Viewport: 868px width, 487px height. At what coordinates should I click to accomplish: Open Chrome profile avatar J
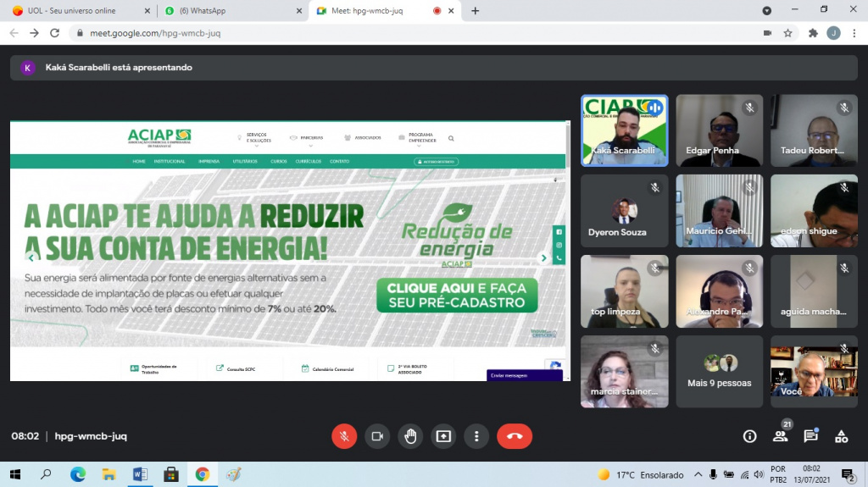coord(833,33)
